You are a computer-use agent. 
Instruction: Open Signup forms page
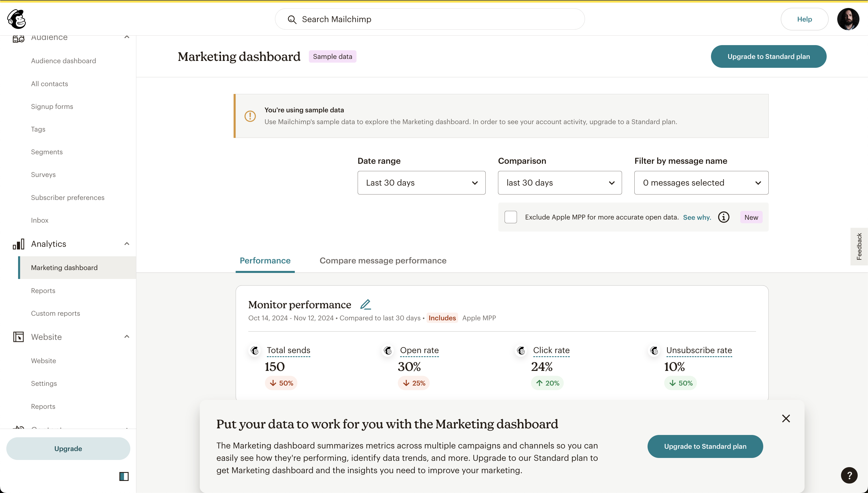(52, 107)
